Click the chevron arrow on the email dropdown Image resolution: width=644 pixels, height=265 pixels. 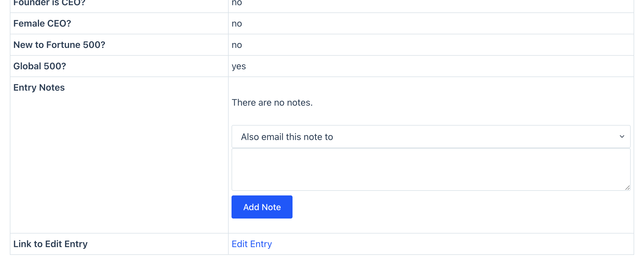pos(622,137)
